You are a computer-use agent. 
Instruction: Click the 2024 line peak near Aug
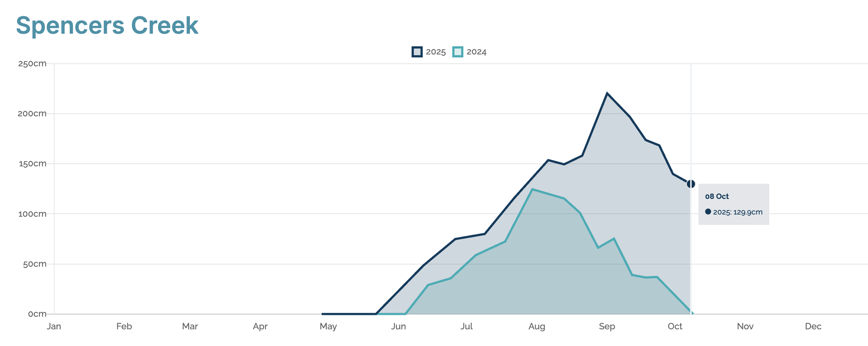pos(532,189)
